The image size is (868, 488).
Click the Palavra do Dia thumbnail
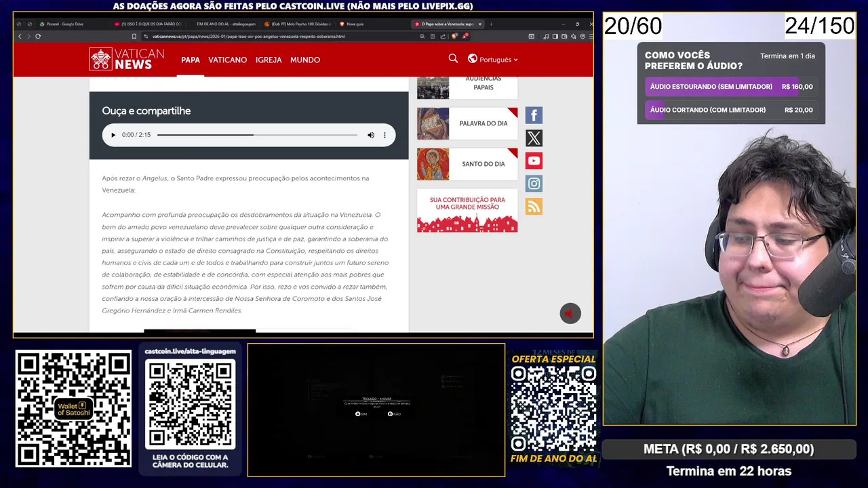[x=433, y=123]
